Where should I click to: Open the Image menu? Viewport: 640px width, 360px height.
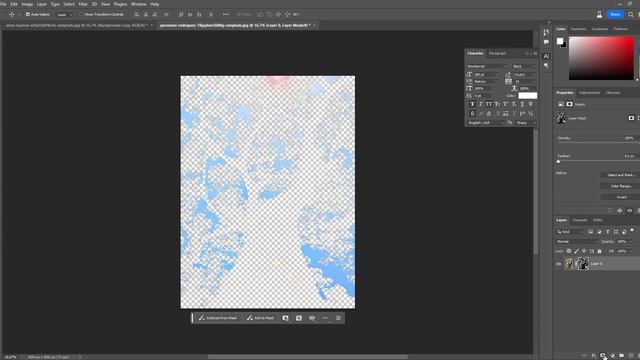27,4
